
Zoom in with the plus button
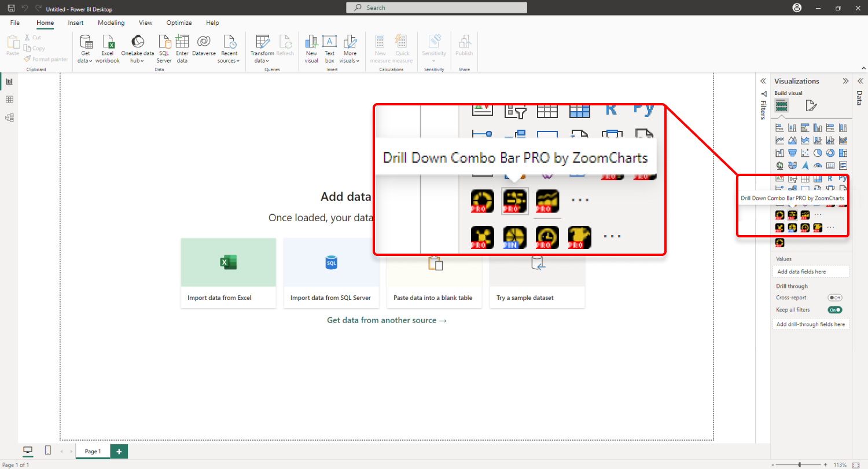point(826,465)
